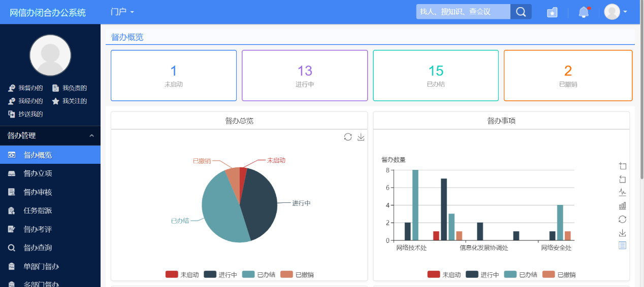Expand the 门户 dropdown menu
This screenshot has width=644, height=287.
[x=122, y=12]
